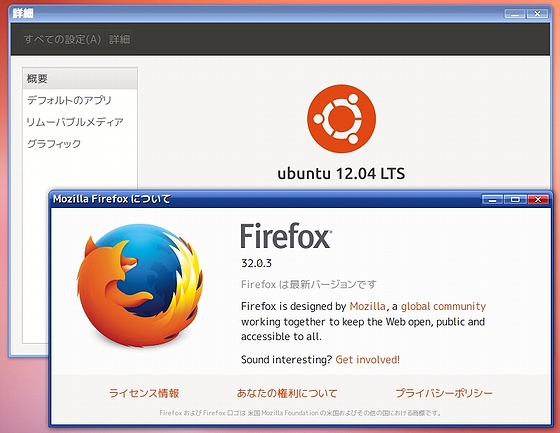The image size is (560, 433).
Task: Open the Mozilla link
Action: pos(368,306)
